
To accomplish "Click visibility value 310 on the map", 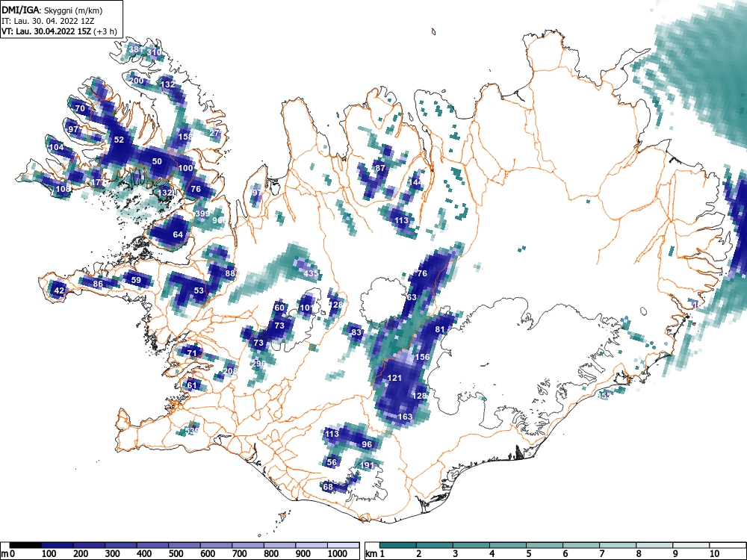I will [x=154, y=52].
